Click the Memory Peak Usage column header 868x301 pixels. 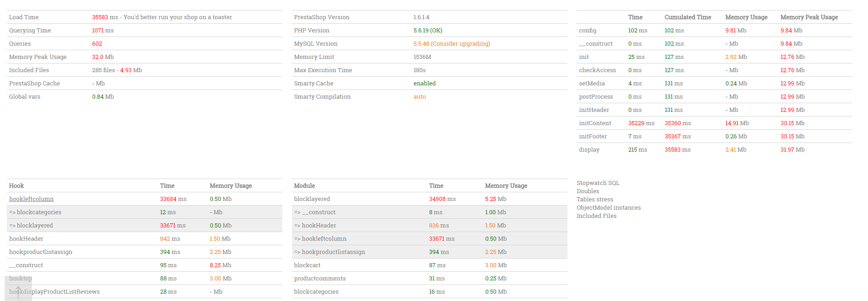[809, 17]
